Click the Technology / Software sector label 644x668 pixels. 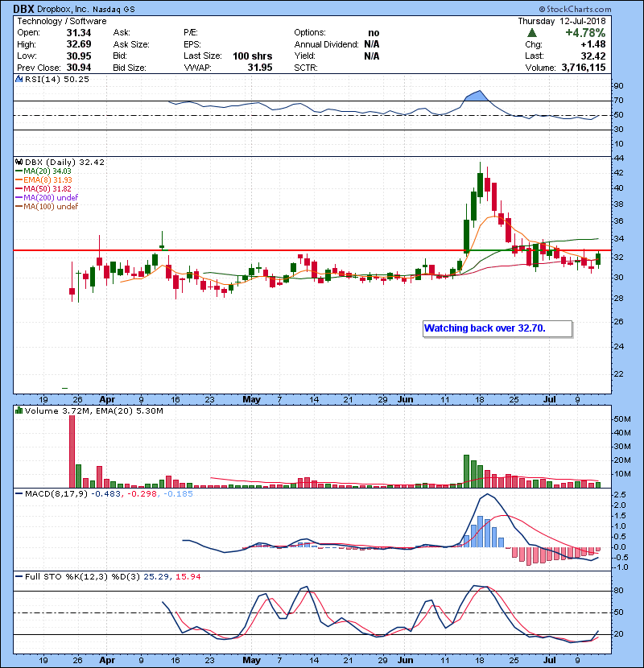tap(60, 21)
